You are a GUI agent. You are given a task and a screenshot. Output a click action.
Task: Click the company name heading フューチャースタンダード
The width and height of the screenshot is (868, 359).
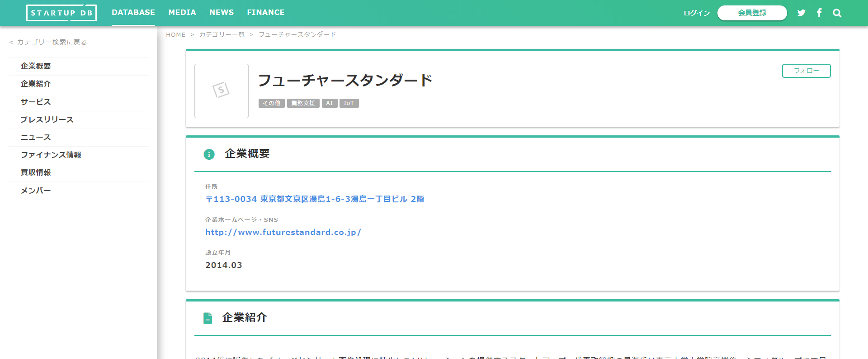(x=345, y=81)
